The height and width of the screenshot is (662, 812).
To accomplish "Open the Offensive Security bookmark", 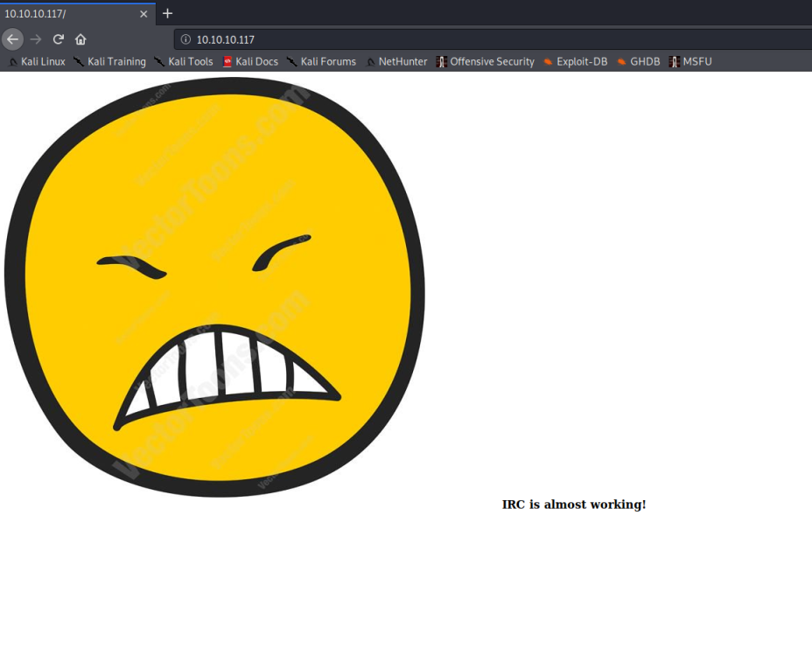I will [486, 62].
